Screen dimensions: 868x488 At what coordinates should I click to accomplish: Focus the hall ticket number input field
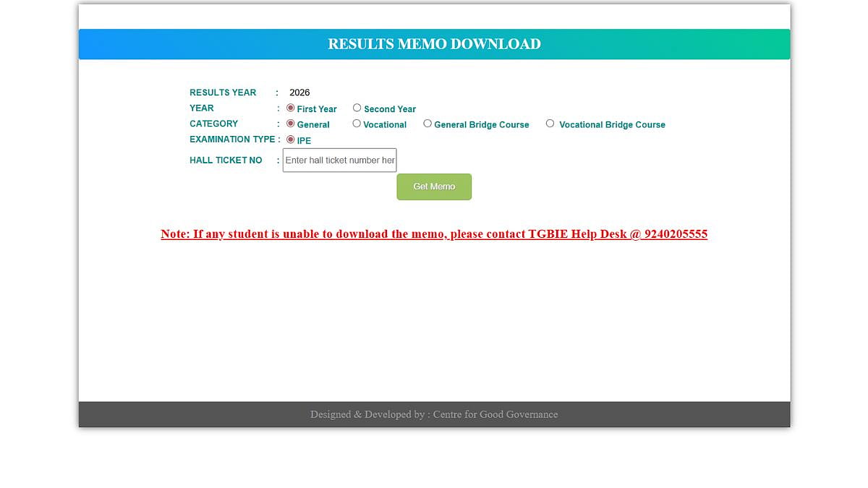[x=339, y=160]
